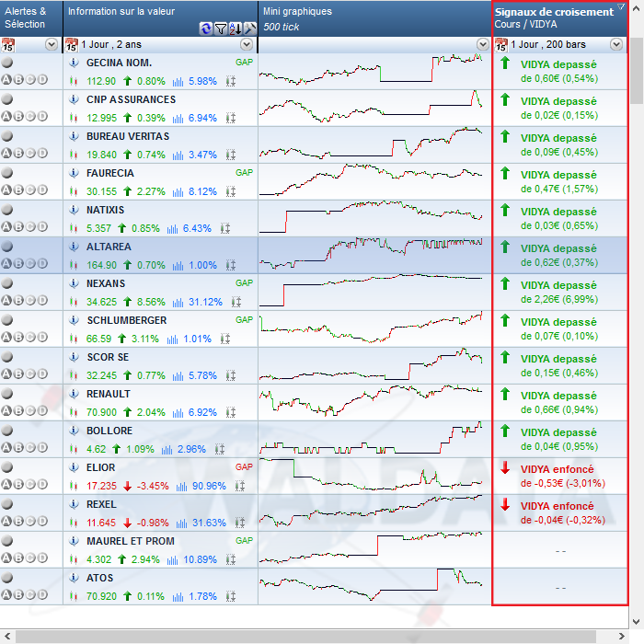
Task: Expand the 1 Jour, 2 ans dropdown
Action: pyautogui.click(x=247, y=44)
